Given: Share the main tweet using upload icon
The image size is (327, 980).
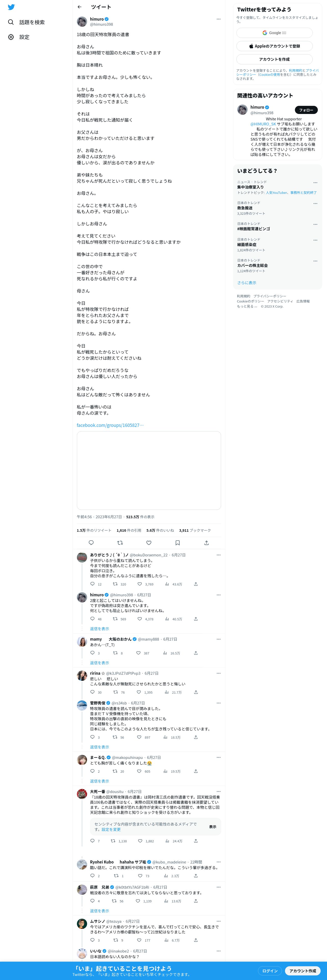Looking at the screenshot, I should (x=206, y=542).
